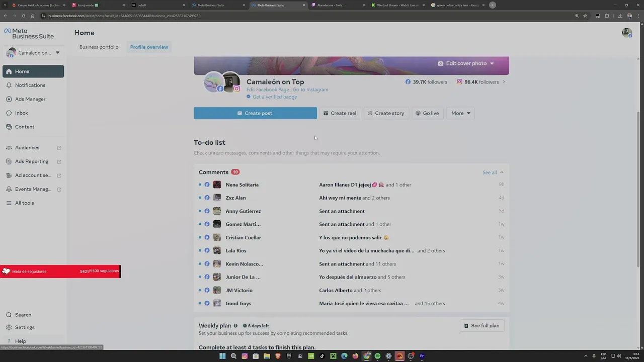Click the browser address bar URL
The height and width of the screenshot is (362, 644).
(124, 16)
